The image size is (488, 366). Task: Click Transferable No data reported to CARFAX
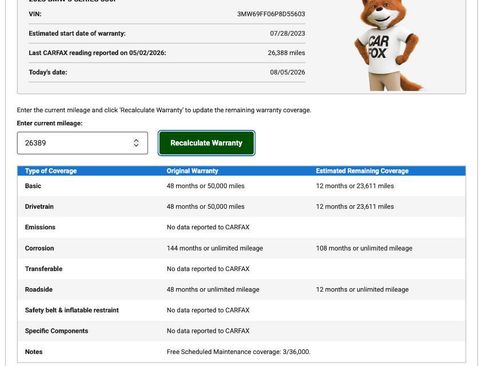[208, 269]
